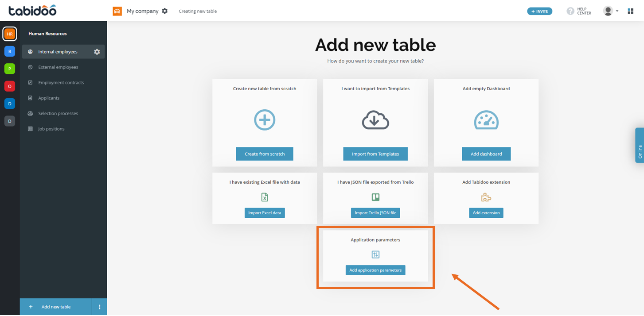Click the Job positions grid icon
The image size is (644, 316).
[30, 129]
